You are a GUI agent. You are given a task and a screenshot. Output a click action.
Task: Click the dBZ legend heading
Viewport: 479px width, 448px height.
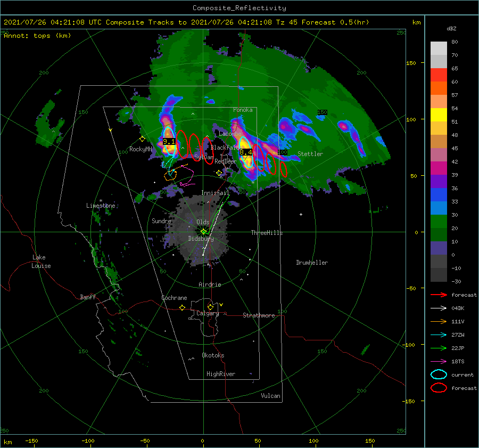[451, 28]
